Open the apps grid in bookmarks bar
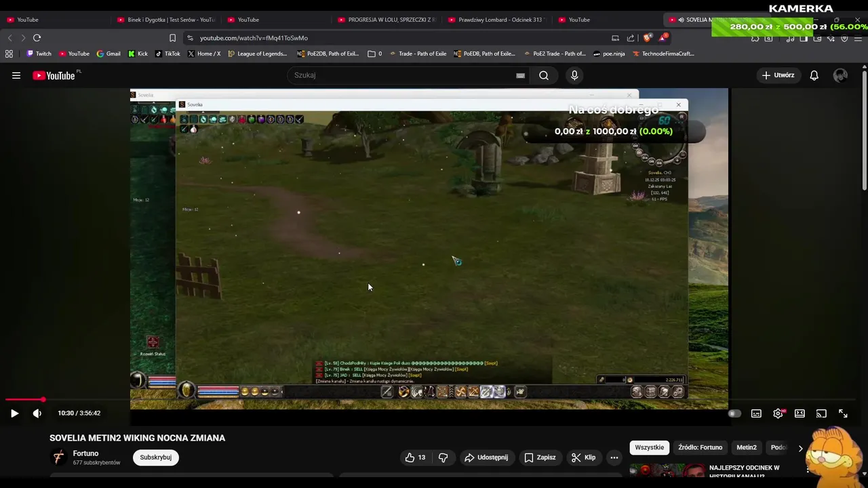Viewport: 868px width, 488px height. pos(9,54)
